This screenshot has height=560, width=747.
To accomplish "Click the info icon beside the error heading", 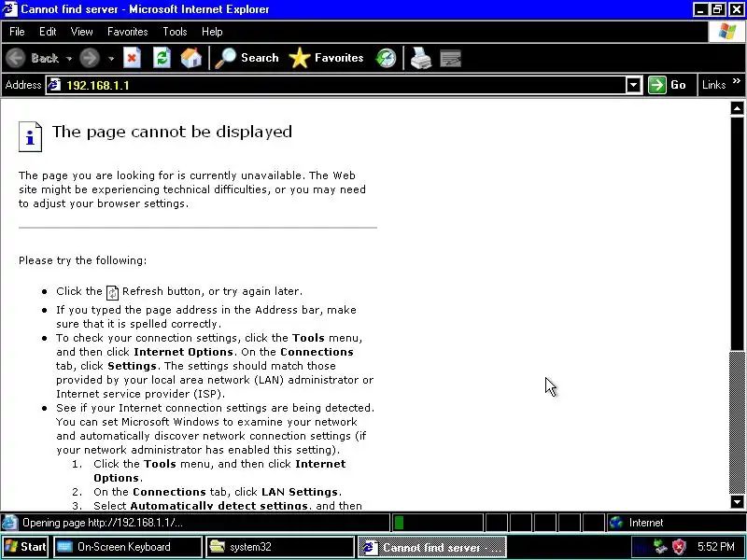I will pyautogui.click(x=30, y=136).
